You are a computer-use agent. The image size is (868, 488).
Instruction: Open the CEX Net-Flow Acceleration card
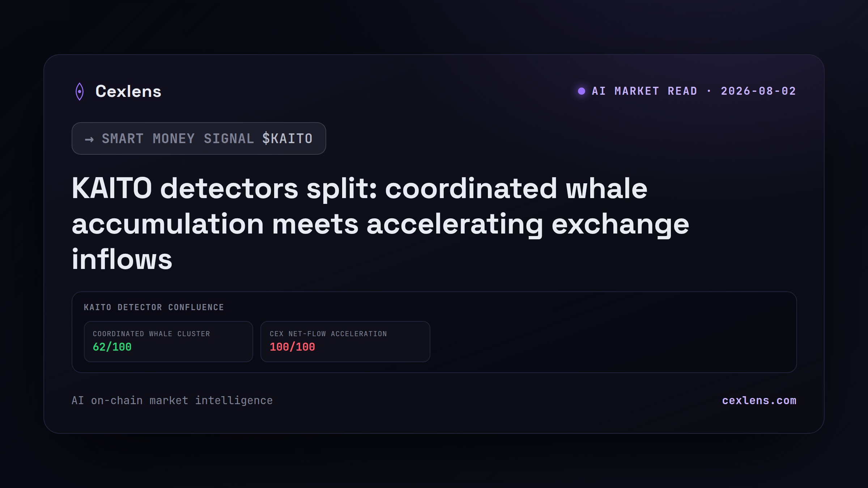(x=345, y=342)
